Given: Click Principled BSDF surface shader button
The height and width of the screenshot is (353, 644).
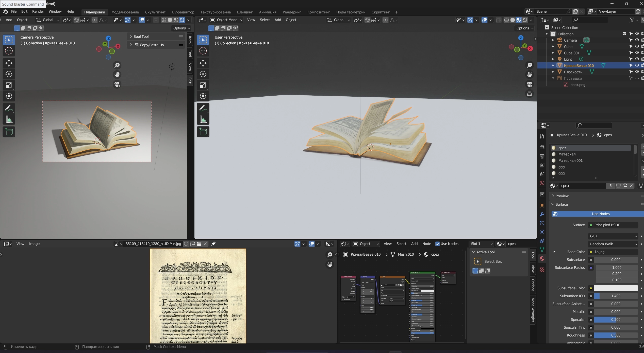Looking at the screenshot, I should click(x=613, y=225).
